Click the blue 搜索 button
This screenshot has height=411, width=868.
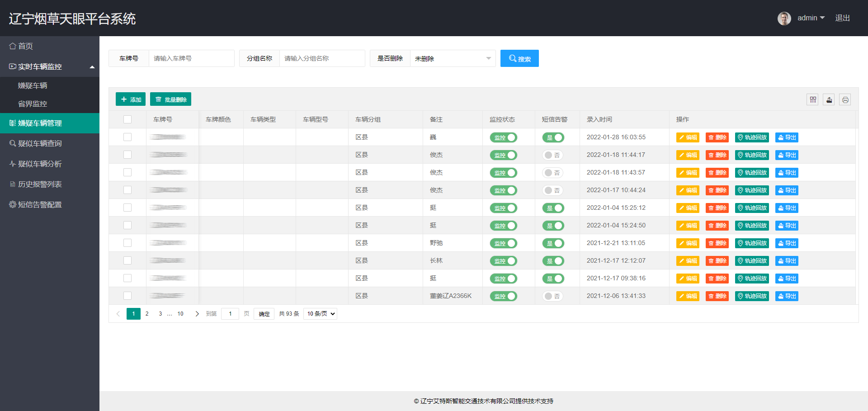(x=519, y=58)
